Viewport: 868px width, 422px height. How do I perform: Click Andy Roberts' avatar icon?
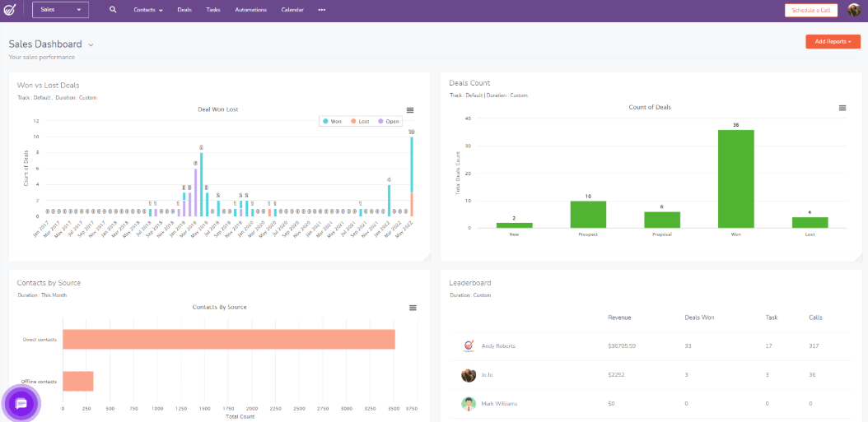click(x=469, y=346)
